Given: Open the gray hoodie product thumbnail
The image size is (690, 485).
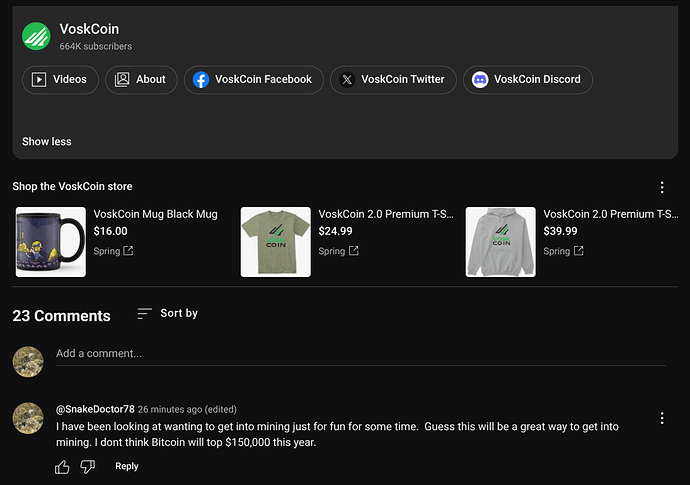Looking at the screenshot, I should (501, 242).
